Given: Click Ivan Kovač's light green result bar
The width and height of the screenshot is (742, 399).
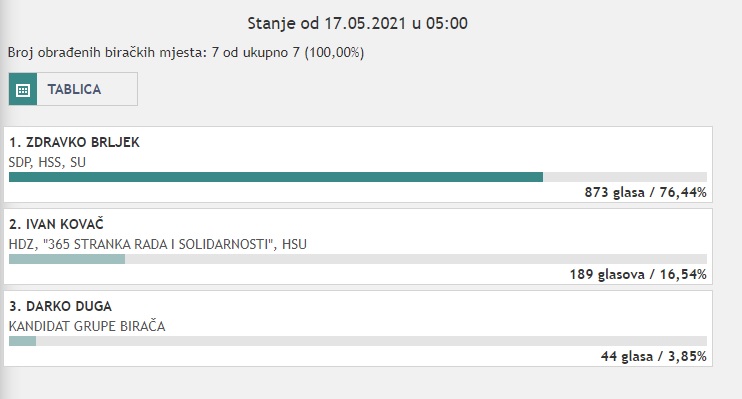Looking at the screenshot, I should (67, 259).
